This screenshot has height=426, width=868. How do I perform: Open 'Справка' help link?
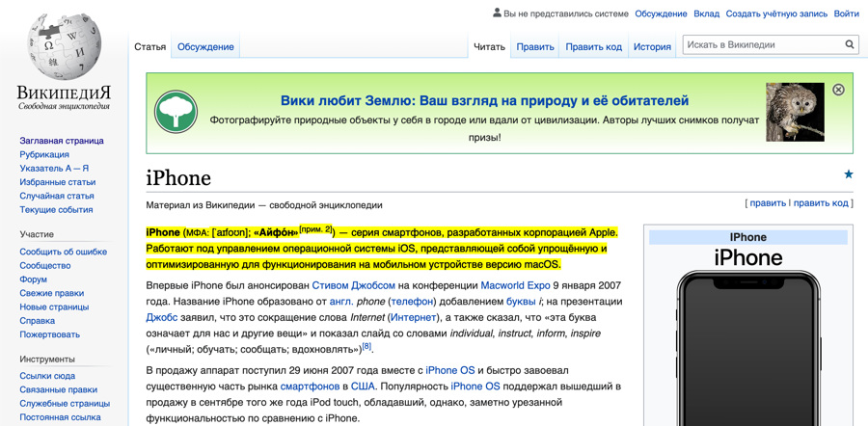(x=37, y=321)
